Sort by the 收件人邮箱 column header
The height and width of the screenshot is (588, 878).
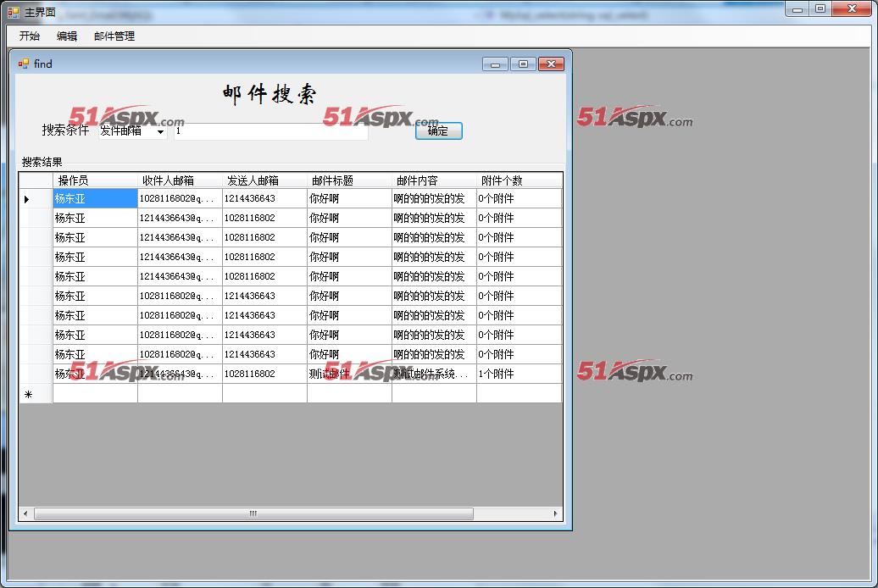coord(179,180)
